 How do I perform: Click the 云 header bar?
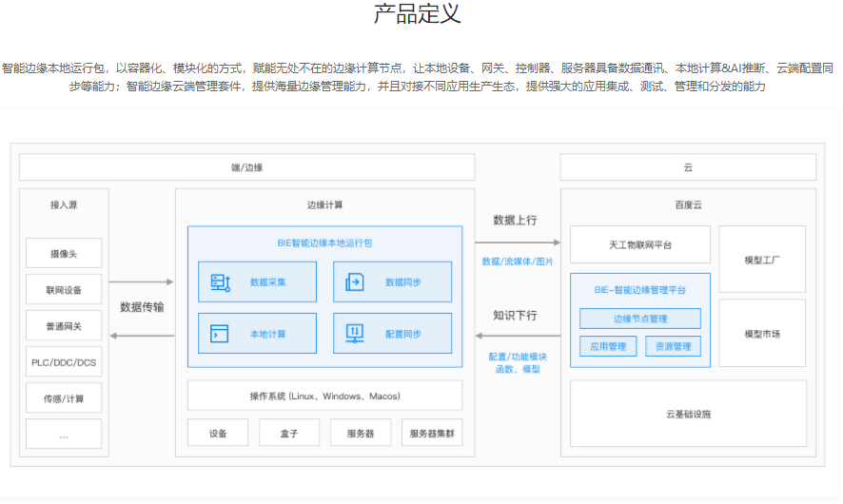688,167
